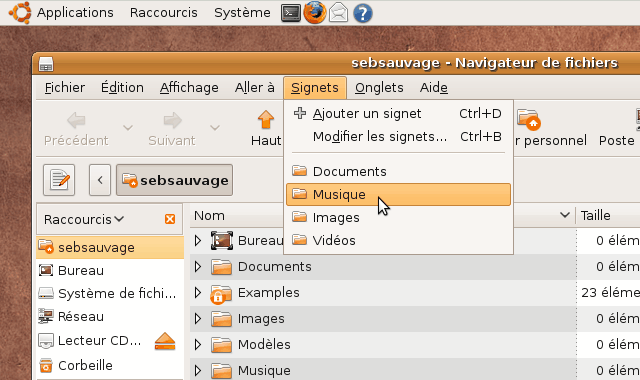Open the Vidéos bookmark

click(398, 240)
